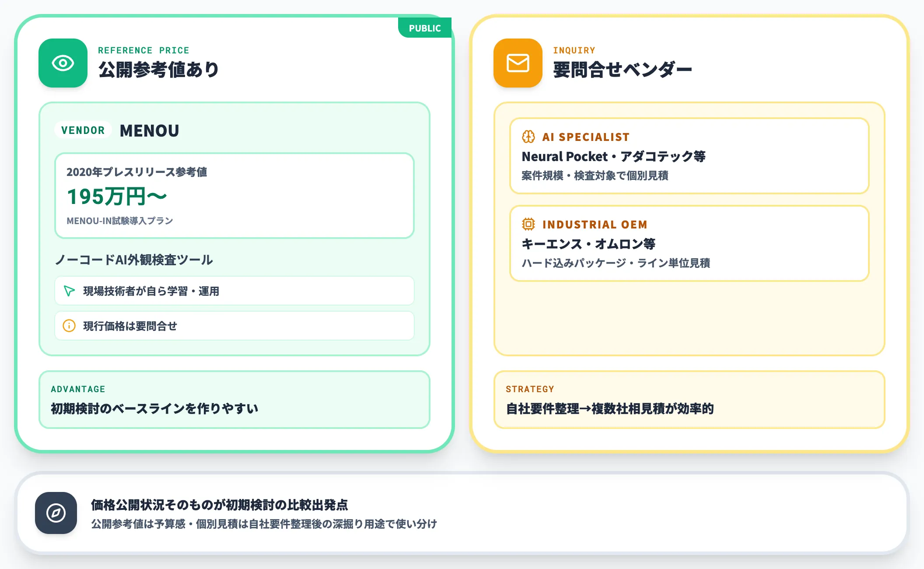Select the brain icon next to AI SPECIALIST
Image resolution: width=924 pixels, height=569 pixels.
click(x=528, y=137)
